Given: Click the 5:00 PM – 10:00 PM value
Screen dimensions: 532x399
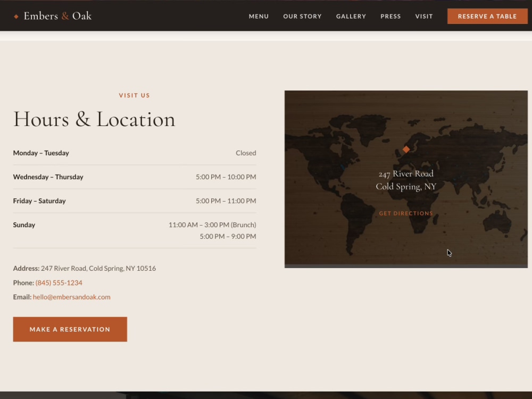Looking at the screenshot, I should tap(226, 177).
